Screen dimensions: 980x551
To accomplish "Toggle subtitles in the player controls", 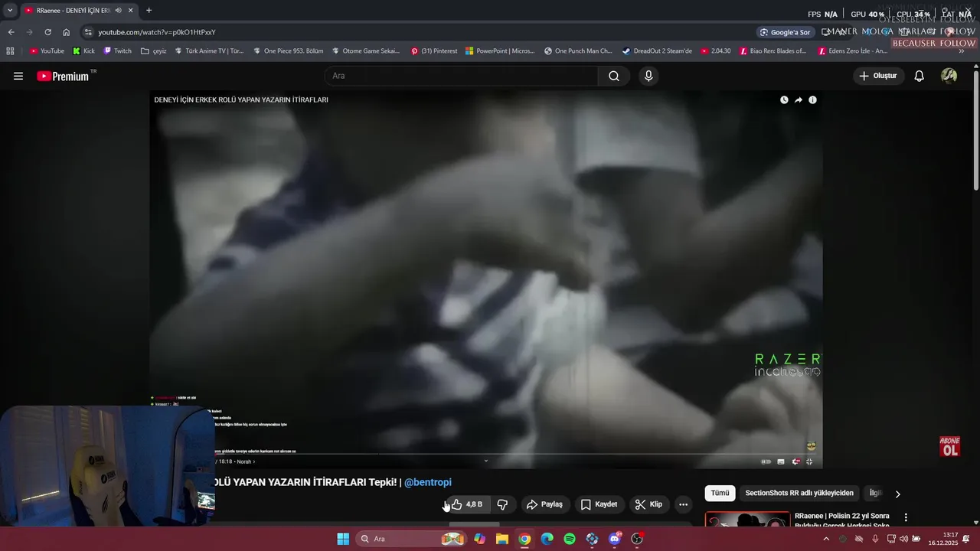I will pyautogui.click(x=781, y=461).
